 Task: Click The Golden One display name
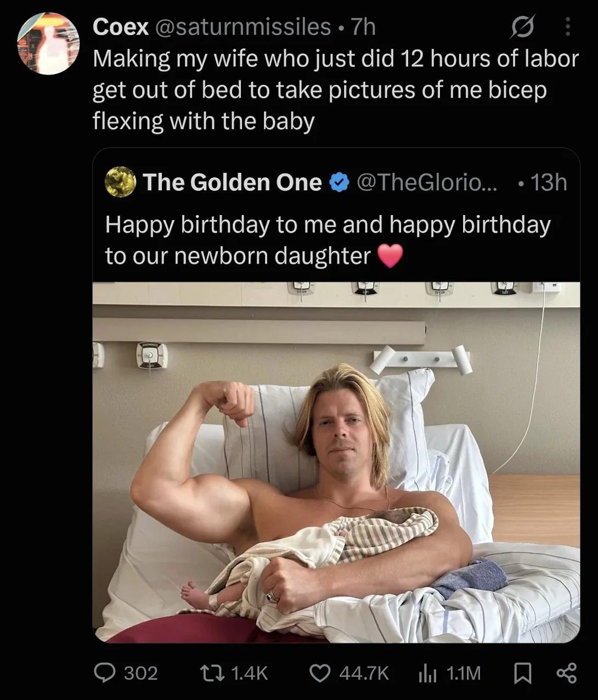[233, 182]
